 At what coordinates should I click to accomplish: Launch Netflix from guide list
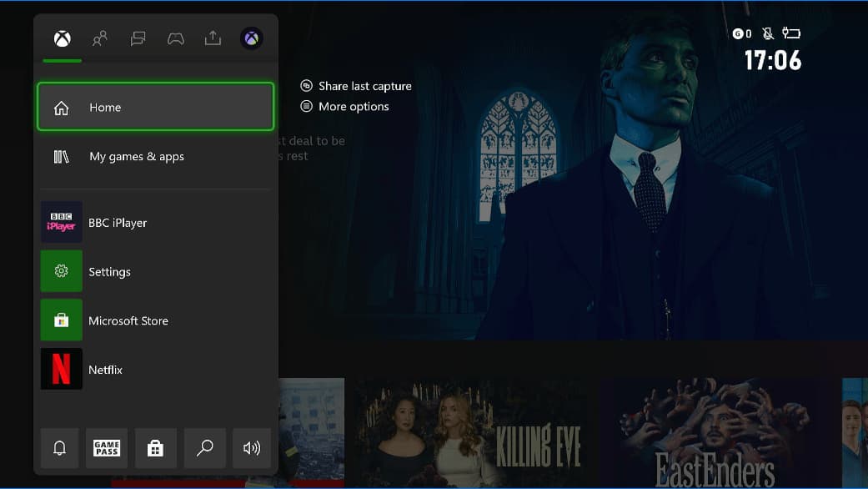coord(156,370)
